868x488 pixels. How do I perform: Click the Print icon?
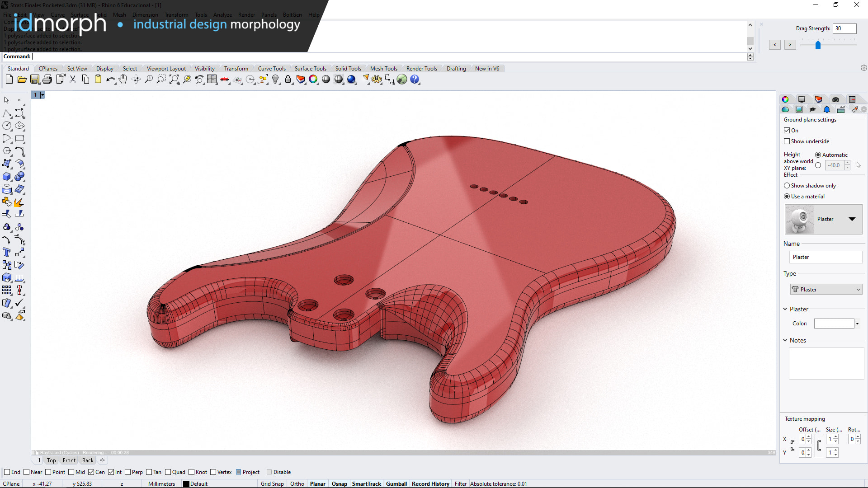(x=47, y=80)
